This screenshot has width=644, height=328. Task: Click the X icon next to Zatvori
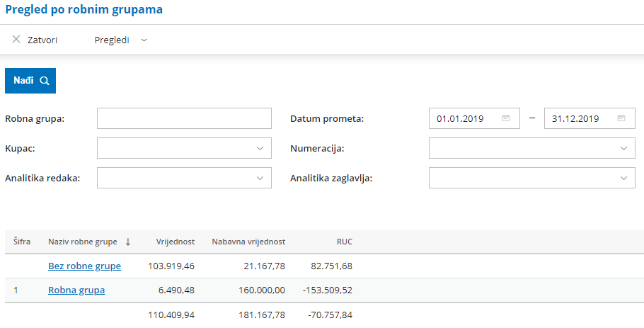pyautogui.click(x=16, y=40)
